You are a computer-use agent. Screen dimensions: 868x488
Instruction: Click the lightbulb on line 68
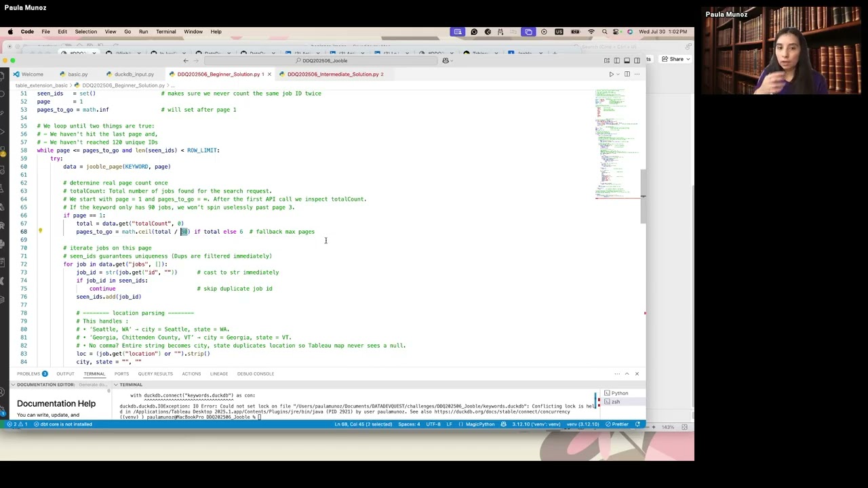click(40, 231)
